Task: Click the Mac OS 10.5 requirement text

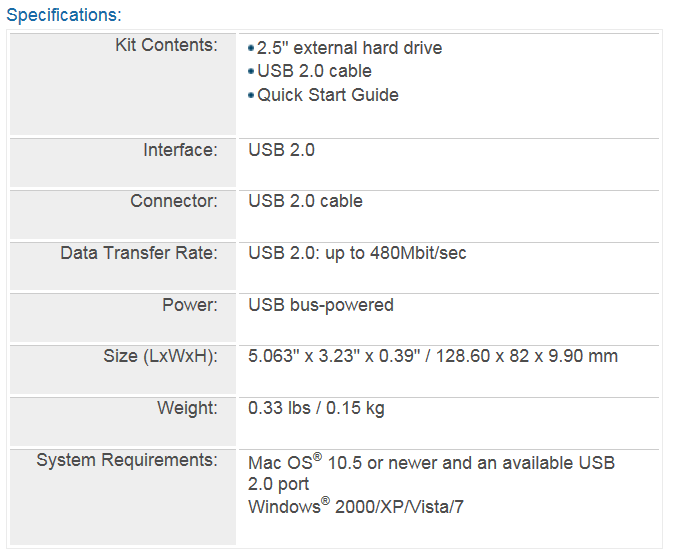Action: (x=432, y=472)
